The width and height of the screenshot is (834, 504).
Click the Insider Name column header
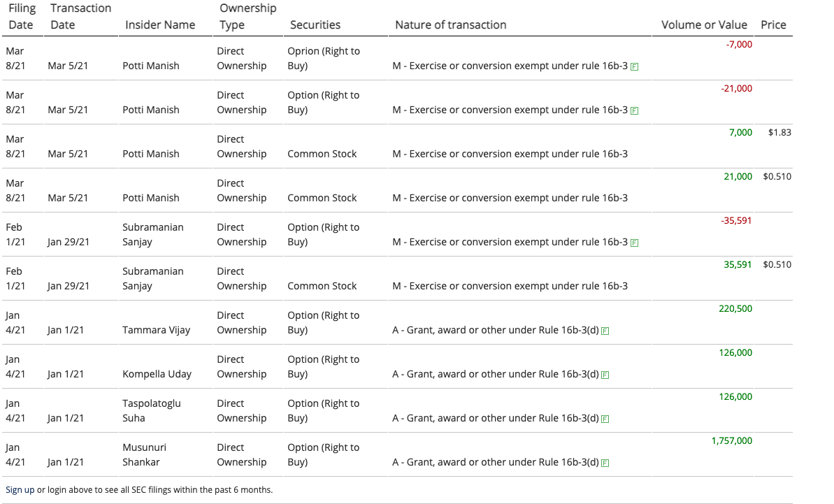(160, 25)
